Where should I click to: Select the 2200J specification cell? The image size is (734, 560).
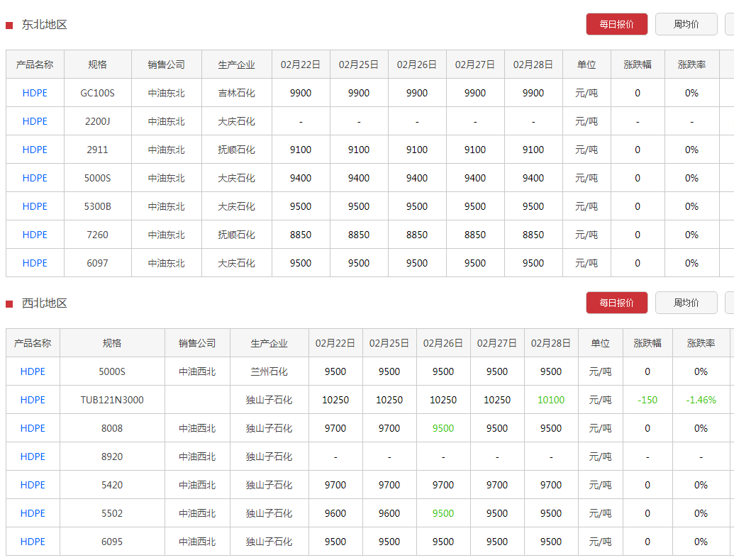click(97, 122)
